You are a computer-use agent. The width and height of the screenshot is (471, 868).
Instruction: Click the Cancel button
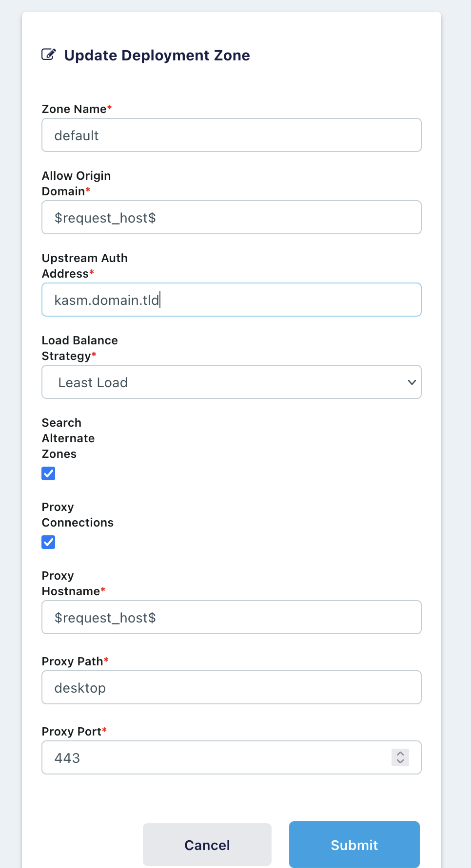[207, 845]
